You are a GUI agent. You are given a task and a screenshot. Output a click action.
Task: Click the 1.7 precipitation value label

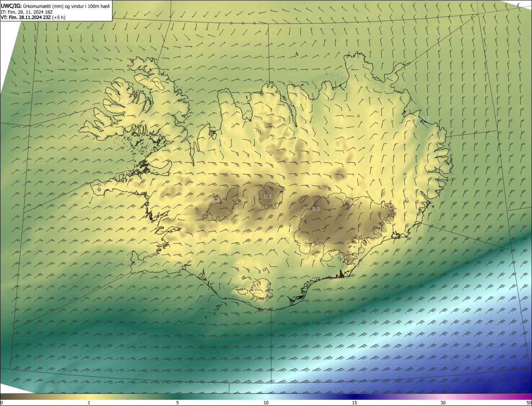149,9
